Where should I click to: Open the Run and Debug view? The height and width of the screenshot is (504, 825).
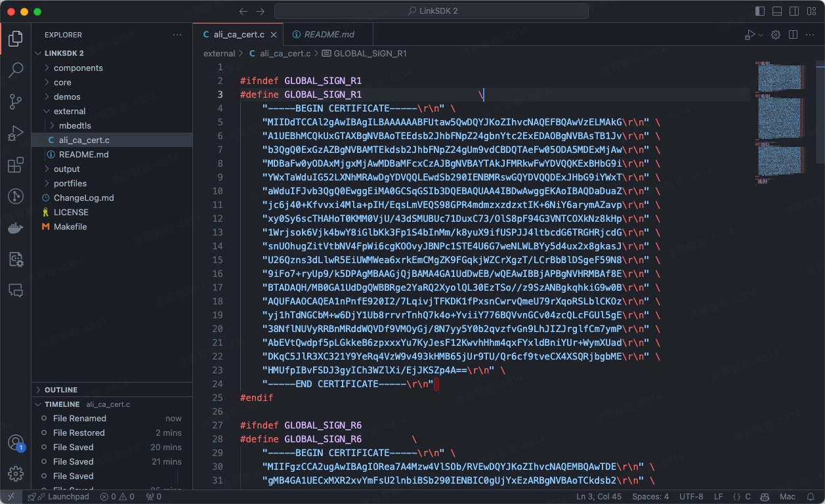tap(16, 133)
